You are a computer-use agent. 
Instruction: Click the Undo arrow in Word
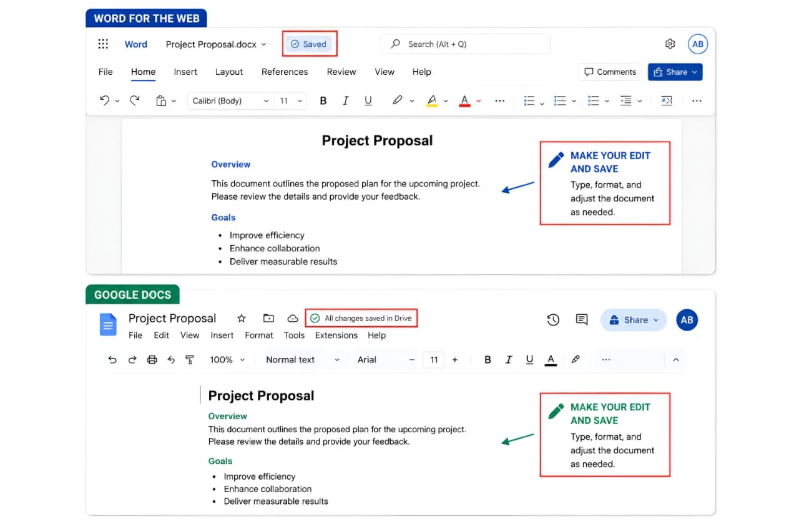click(105, 100)
